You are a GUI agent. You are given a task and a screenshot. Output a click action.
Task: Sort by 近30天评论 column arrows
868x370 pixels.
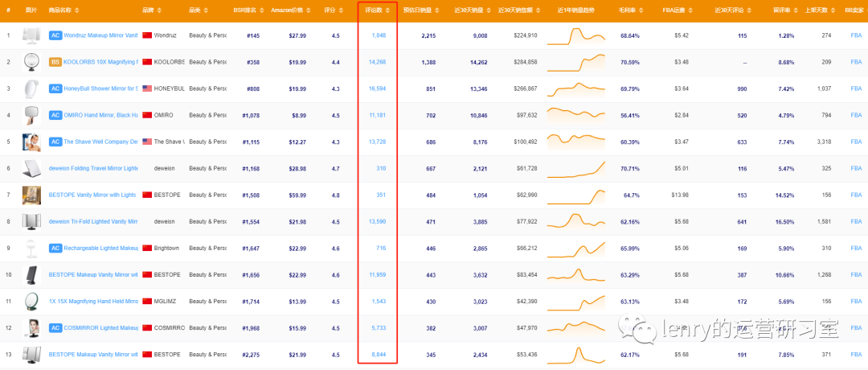[x=748, y=10]
